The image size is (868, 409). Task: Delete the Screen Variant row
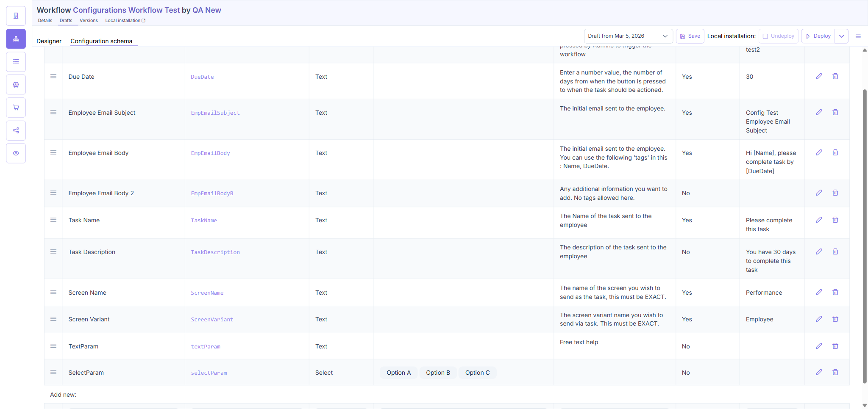point(835,319)
